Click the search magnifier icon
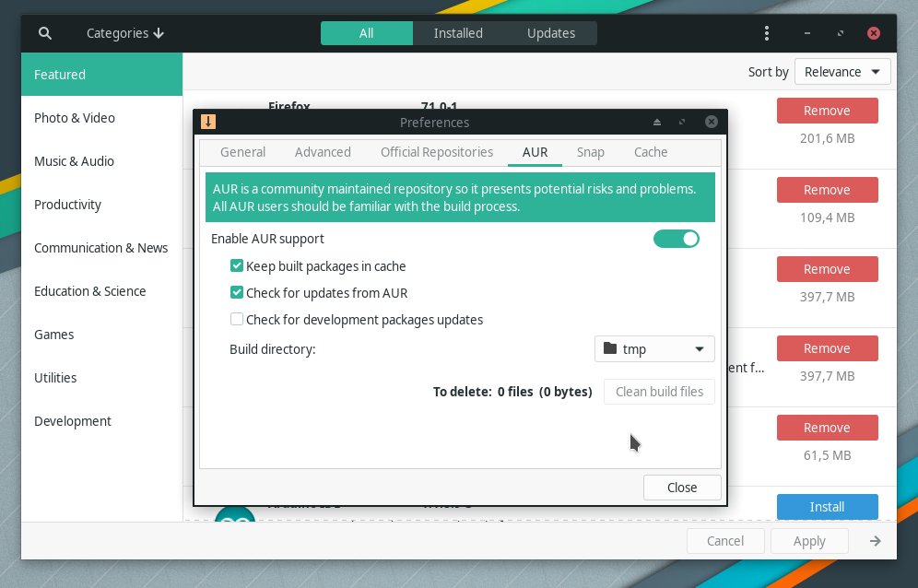This screenshot has width=918, height=588. coord(45,33)
